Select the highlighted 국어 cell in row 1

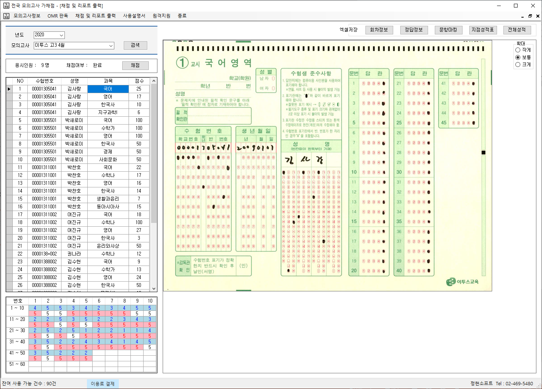108,89
